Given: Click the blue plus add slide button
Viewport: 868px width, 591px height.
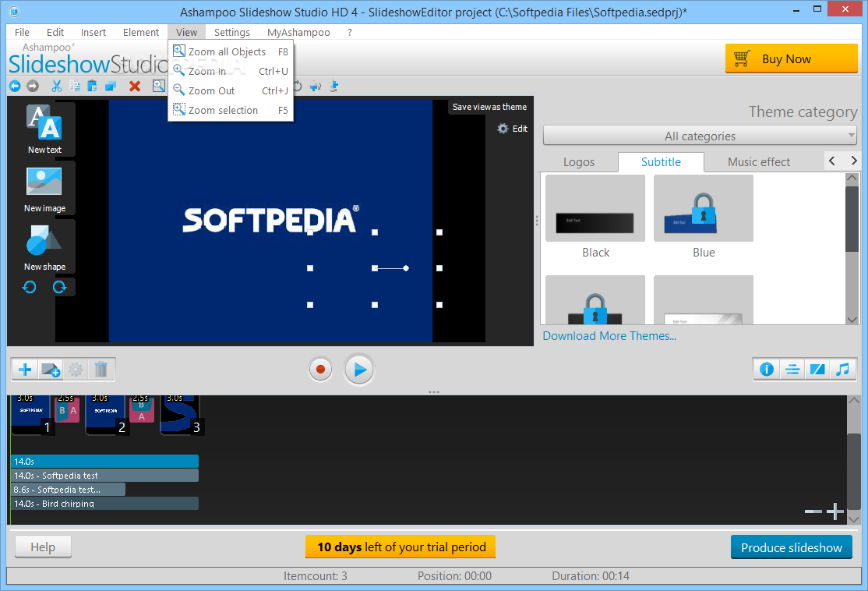Looking at the screenshot, I should point(25,370).
